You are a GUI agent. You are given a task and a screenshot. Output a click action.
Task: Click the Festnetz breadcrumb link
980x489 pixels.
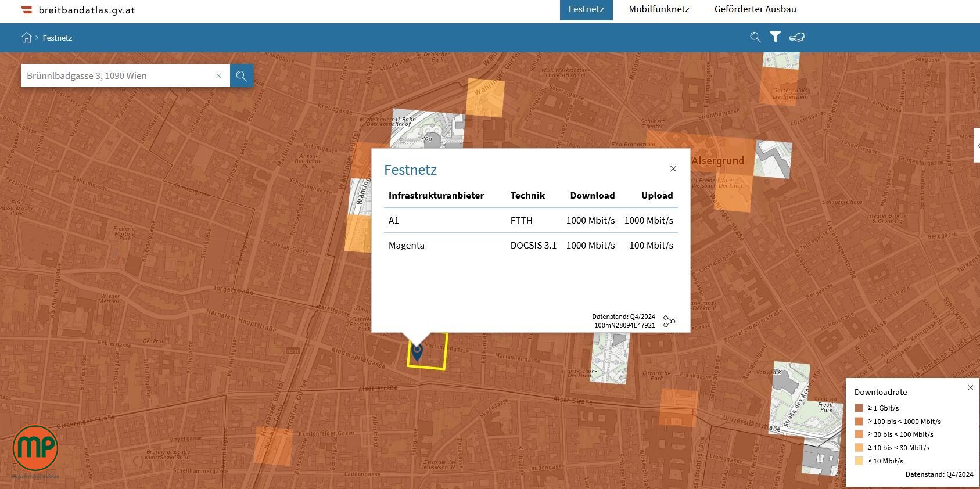(x=58, y=38)
